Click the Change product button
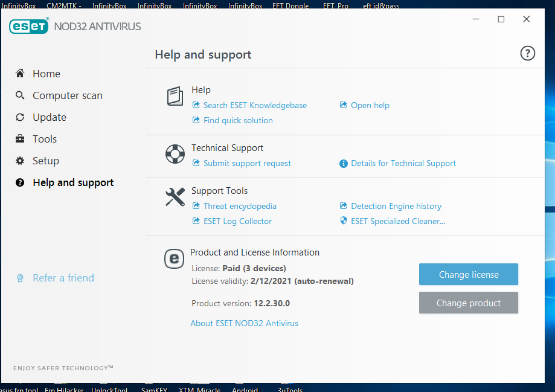 469,303
